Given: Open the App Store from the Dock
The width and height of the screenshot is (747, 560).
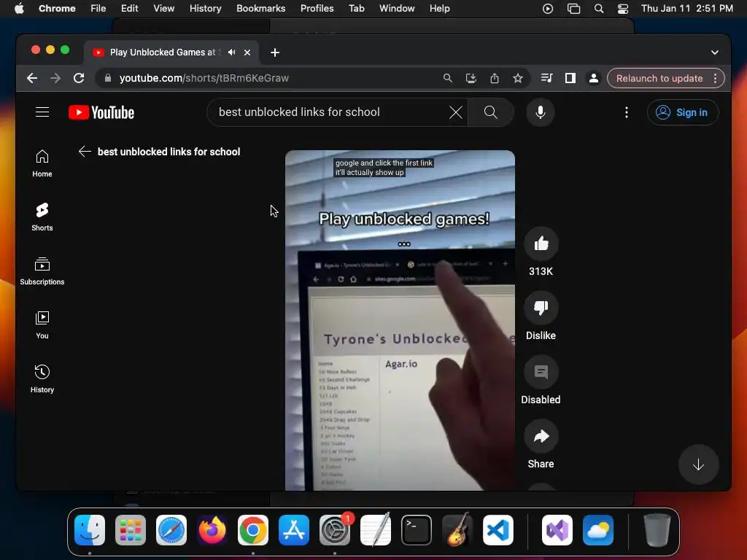Looking at the screenshot, I should pyautogui.click(x=294, y=530).
